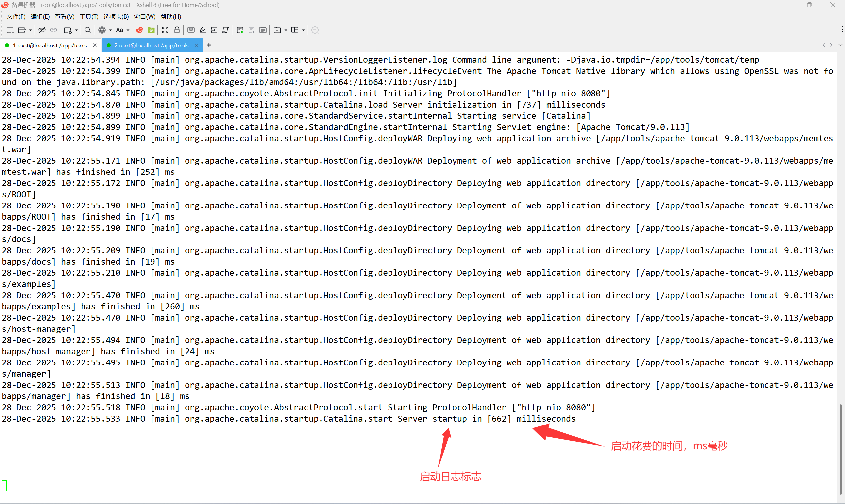Image resolution: width=845 pixels, height=504 pixels.
Task: Add a new tab with plus button
Action: (209, 45)
